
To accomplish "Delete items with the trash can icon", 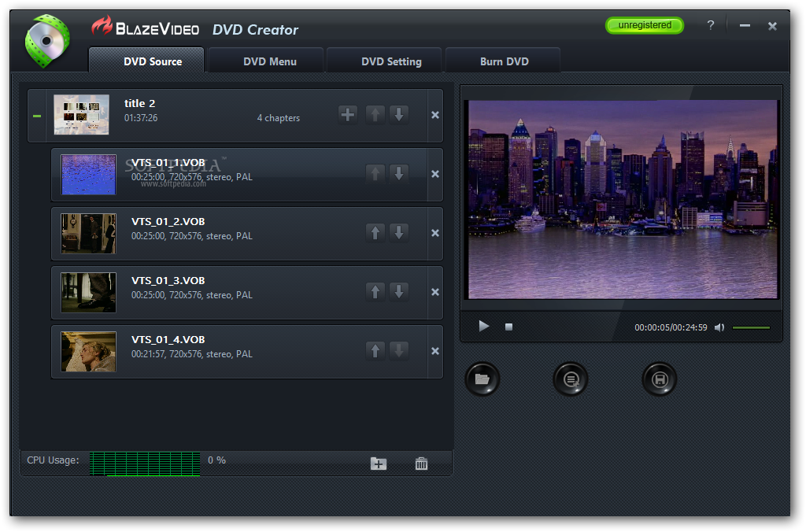I will (x=421, y=464).
